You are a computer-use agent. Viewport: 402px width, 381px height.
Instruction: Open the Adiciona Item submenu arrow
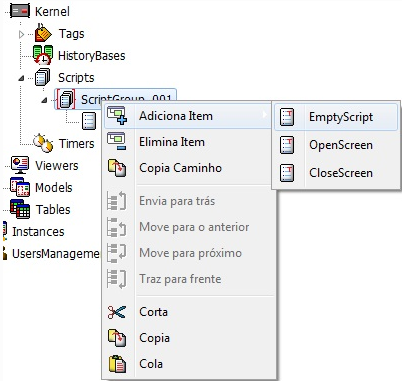click(264, 115)
